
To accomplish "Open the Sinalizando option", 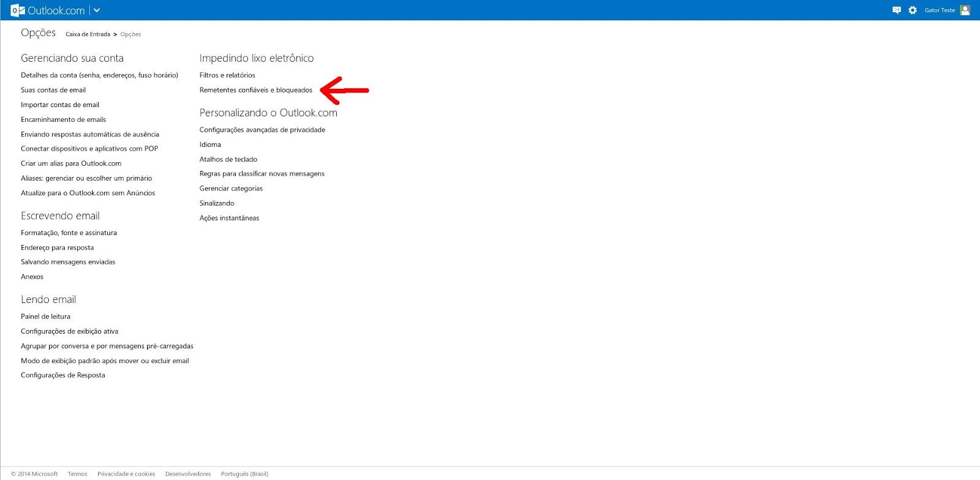I will [x=217, y=203].
